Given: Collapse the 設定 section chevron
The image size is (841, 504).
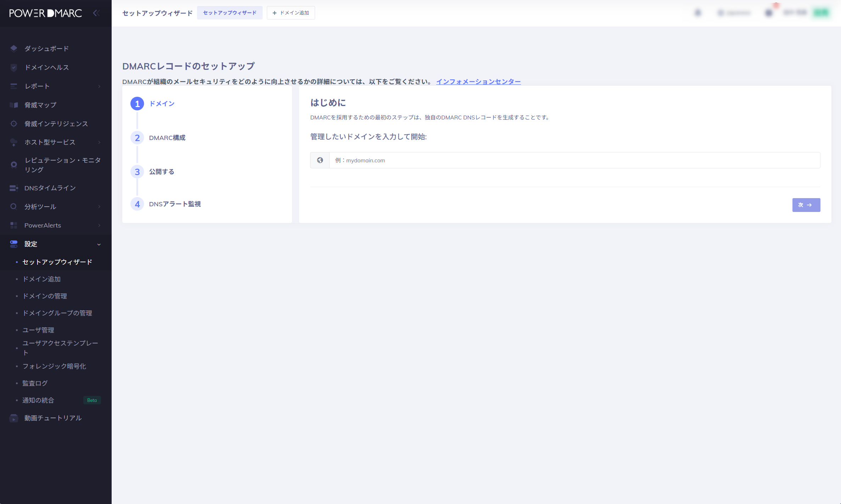Looking at the screenshot, I should [99, 244].
